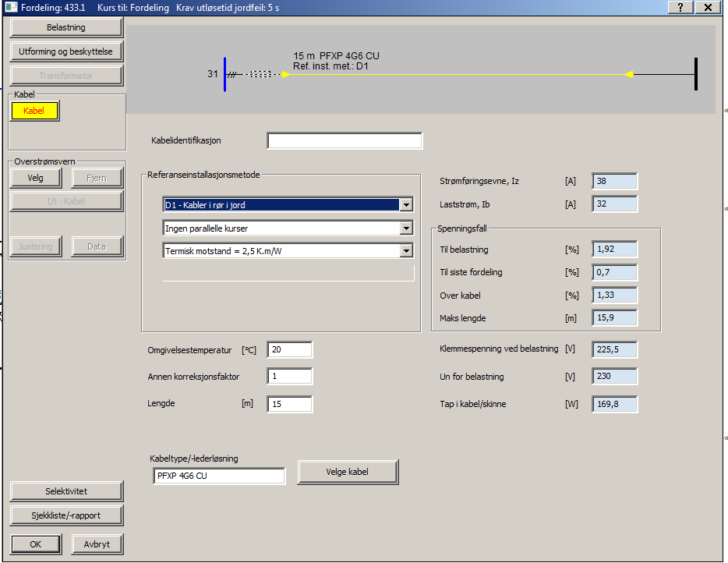Click the dashed protection symbol in diagram
The height and width of the screenshot is (563, 728).
point(260,74)
